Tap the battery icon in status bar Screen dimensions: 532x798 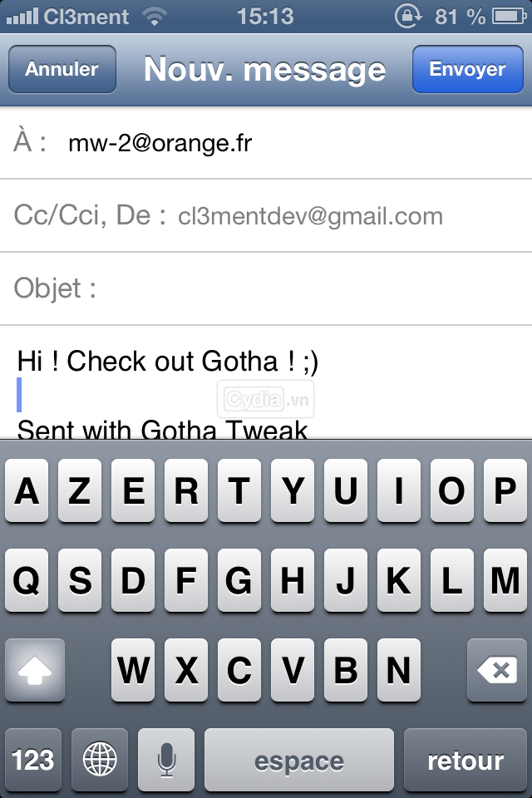click(509, 17)
